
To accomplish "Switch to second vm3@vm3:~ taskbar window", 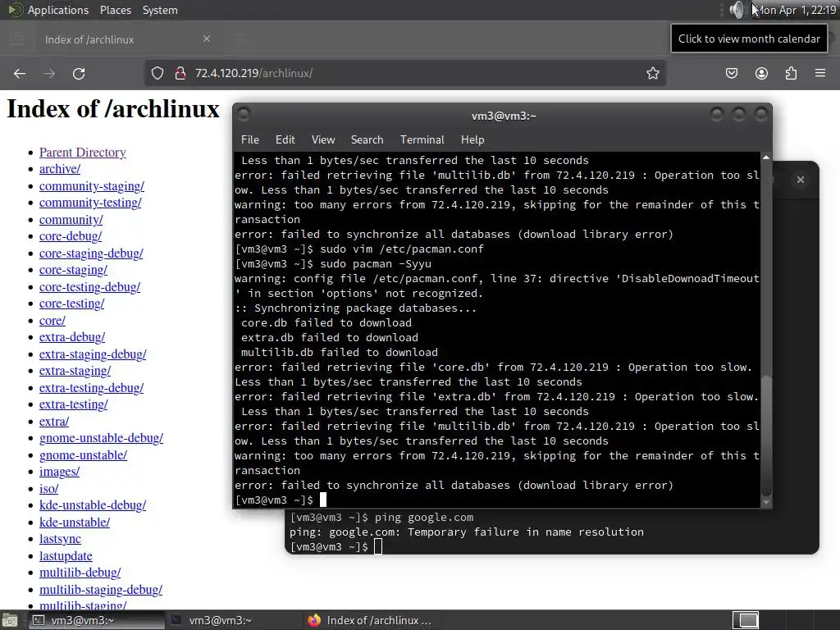I will tap(234, 620).
